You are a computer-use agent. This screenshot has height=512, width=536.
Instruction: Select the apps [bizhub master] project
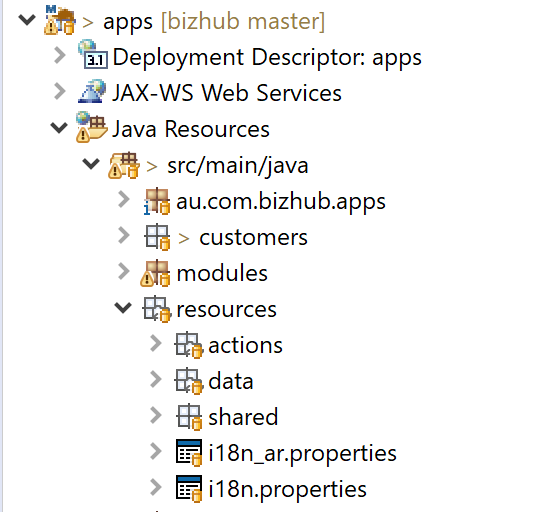(x=214, y=23)
